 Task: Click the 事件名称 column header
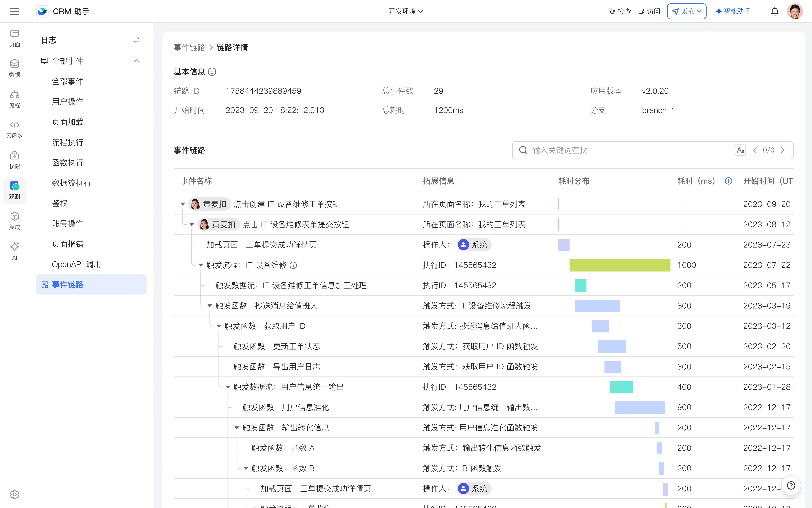pyautogui.click(x=196, y=181)
